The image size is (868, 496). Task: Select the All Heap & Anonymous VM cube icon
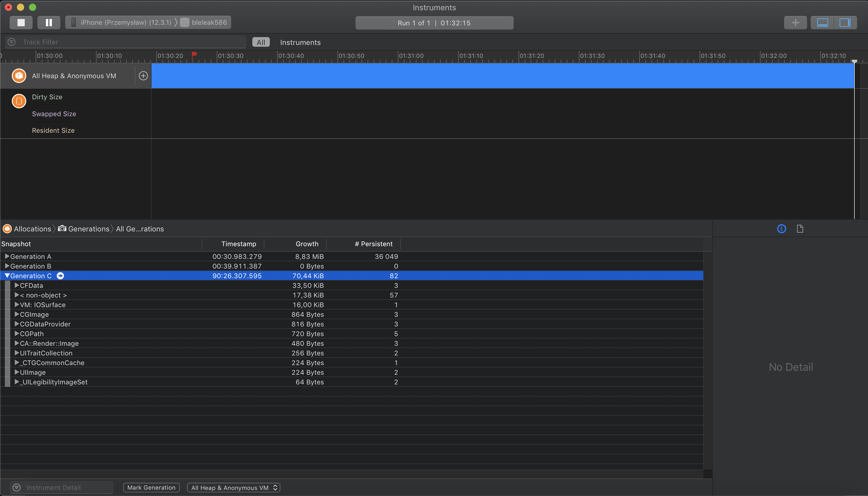point(19,75)
